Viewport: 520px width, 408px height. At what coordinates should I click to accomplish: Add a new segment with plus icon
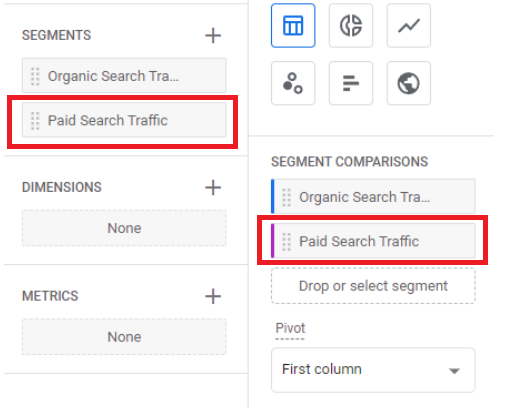213,36
